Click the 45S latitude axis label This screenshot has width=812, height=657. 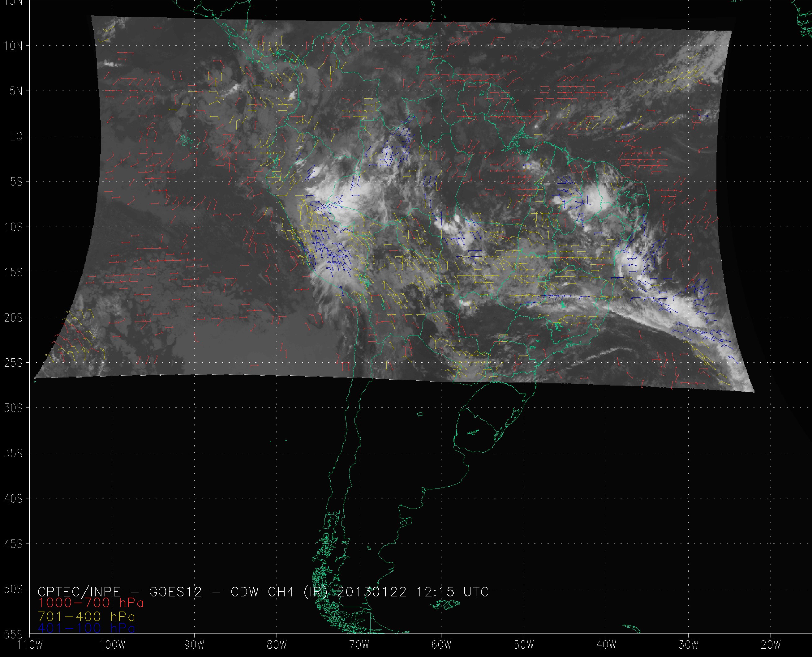pyautogui.click(x=13, y=544)
